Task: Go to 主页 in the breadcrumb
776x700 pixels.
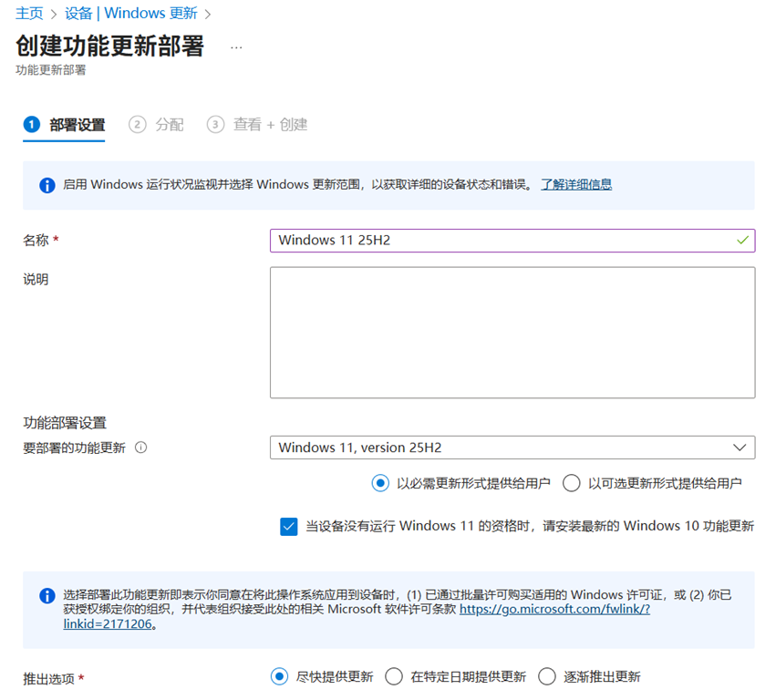Action: pos(29,14)
